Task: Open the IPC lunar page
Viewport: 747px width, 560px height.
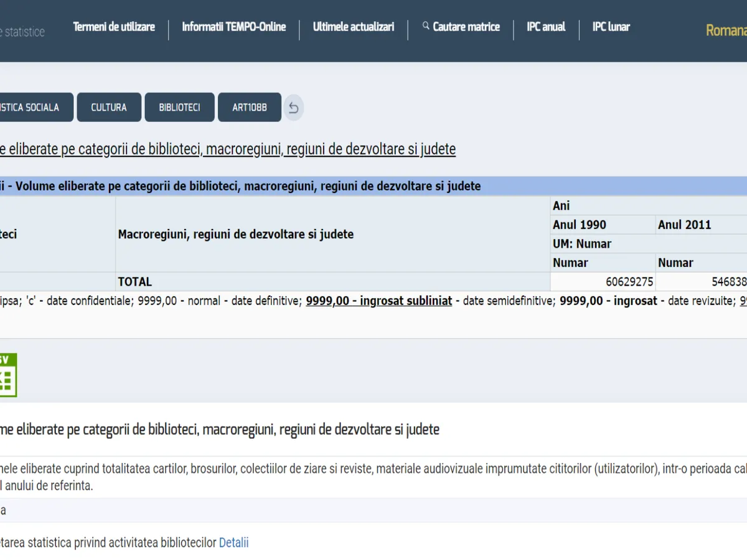Action: 611,27
